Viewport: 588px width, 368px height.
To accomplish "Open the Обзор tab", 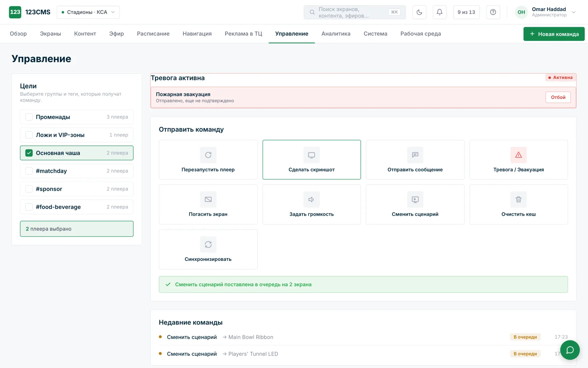I will (x=18, y=34).
